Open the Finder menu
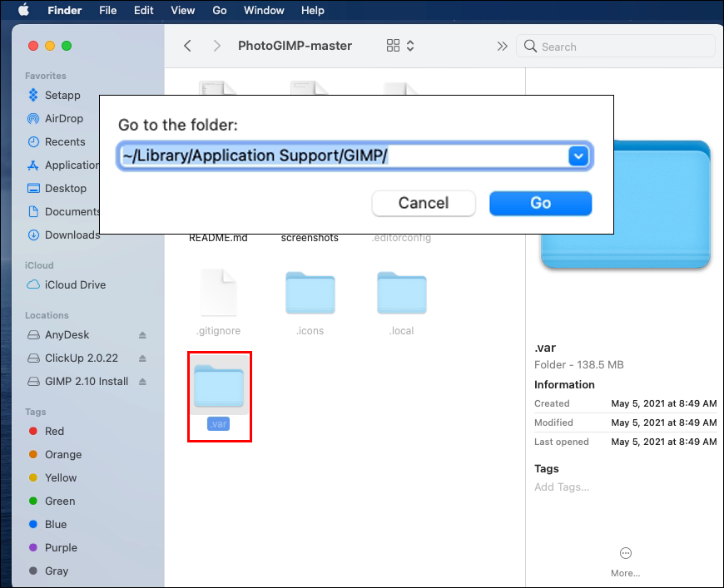724x588 pixels. click(65, 10)
